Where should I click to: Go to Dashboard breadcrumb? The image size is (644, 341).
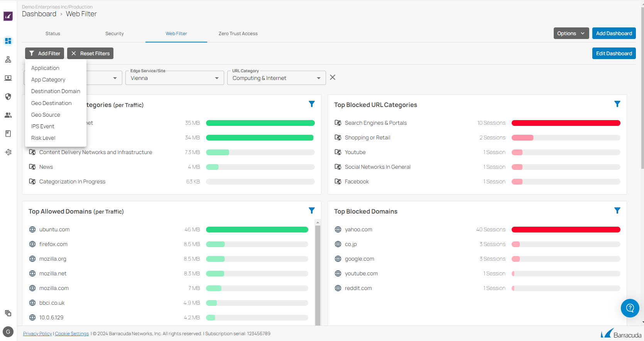[39, 14]
